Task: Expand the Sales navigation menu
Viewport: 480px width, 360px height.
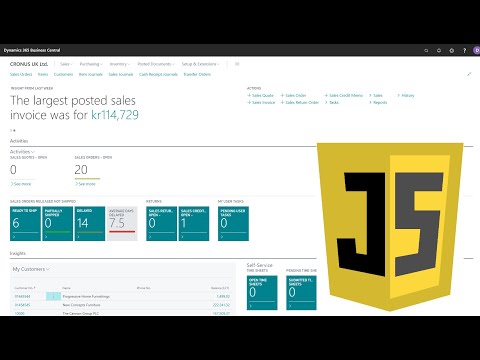Action: (x=66, y=64)
